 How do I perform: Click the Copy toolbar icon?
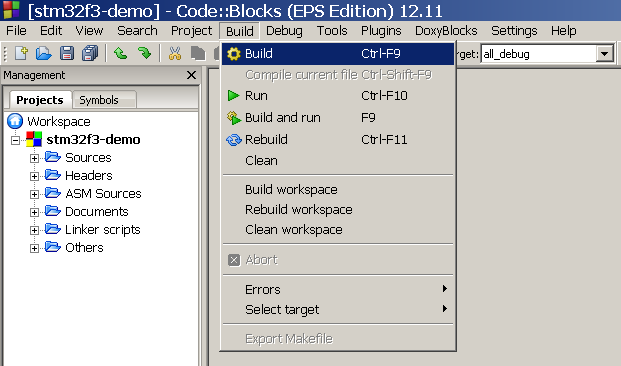point(198,53)
